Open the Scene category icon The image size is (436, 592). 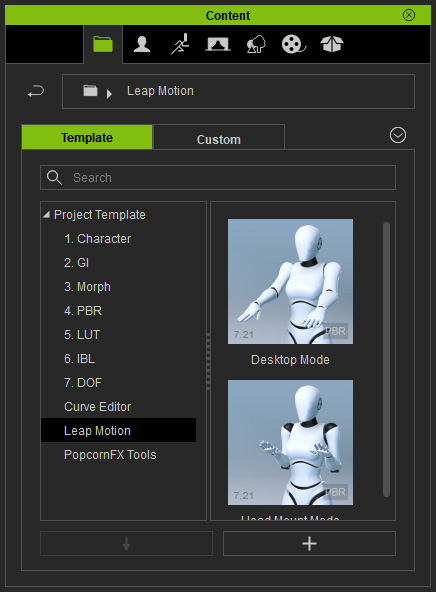click(218, 44)
